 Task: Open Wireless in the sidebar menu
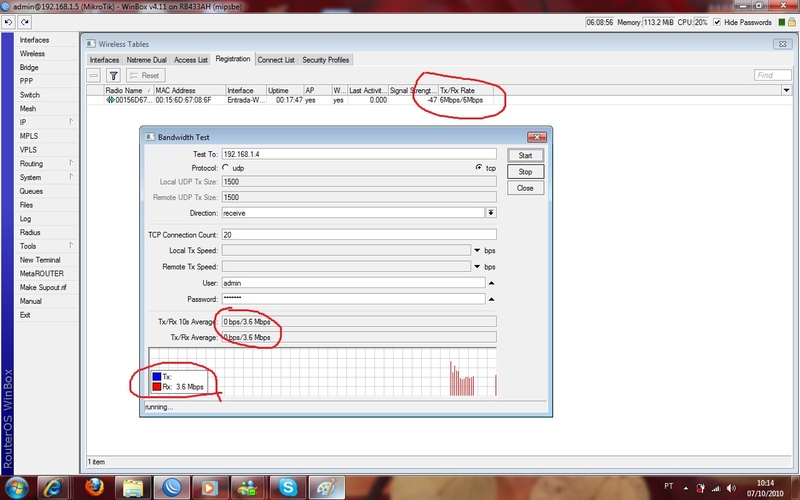coord(32,54)
